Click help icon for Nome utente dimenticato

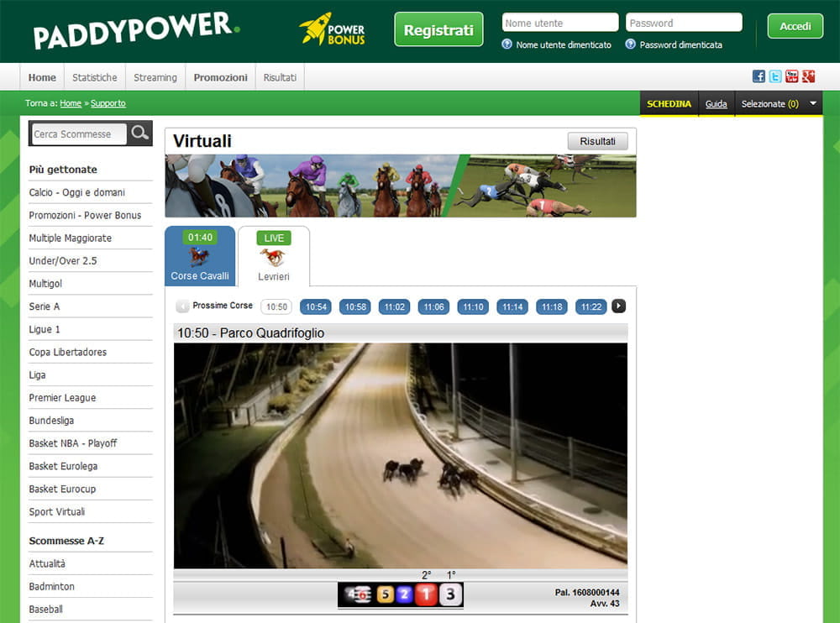coord(507,44)
